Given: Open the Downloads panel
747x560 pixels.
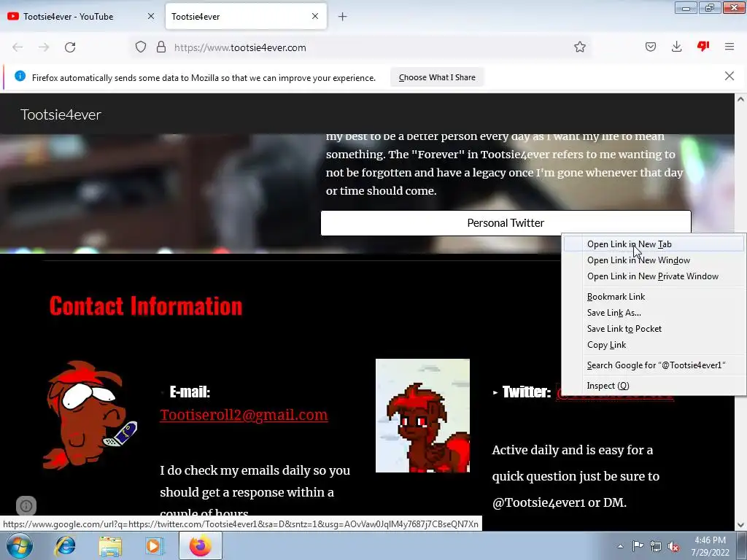Looking at the screenshot, I should [676, 47].
